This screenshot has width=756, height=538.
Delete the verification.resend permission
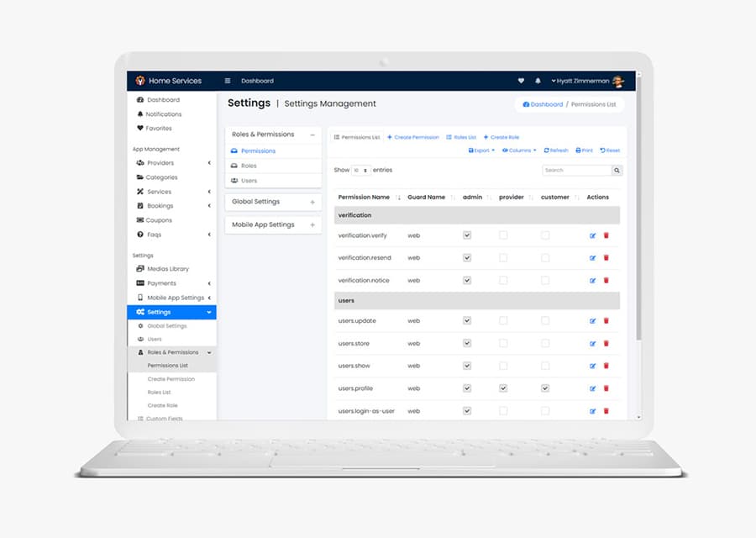[606, 258]
